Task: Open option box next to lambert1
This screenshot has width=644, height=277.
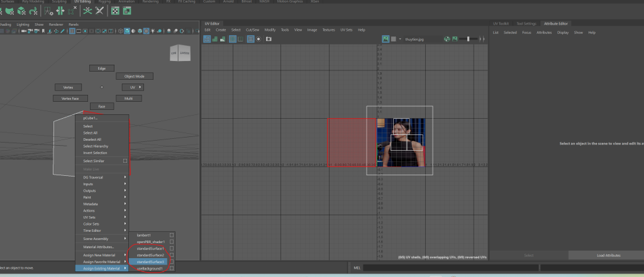Action: pos(171,235)
